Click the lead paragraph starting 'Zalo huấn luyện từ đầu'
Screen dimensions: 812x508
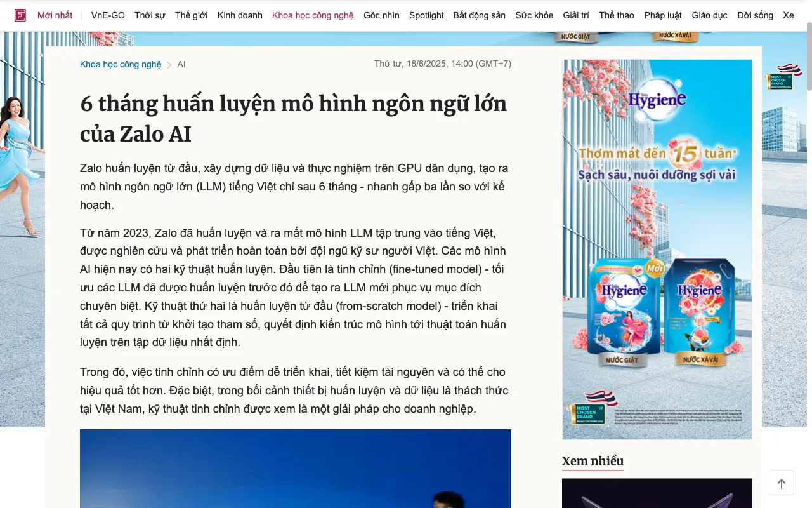pos(296,187)
